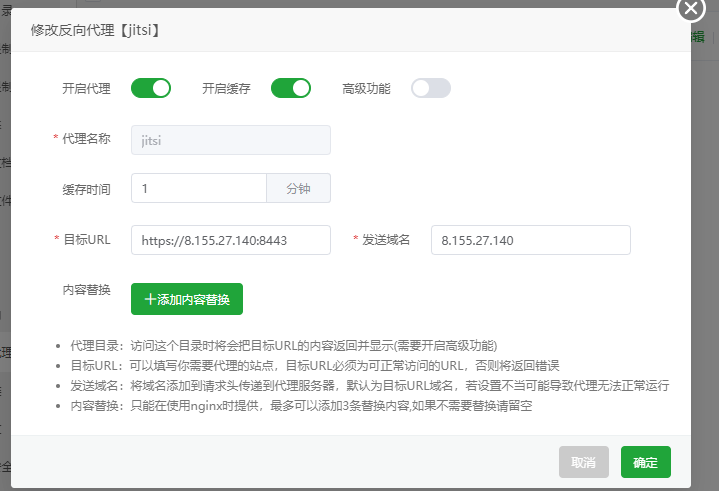
Task: Click the 发送域名 help text bullet line
Action: click(369, 385)
